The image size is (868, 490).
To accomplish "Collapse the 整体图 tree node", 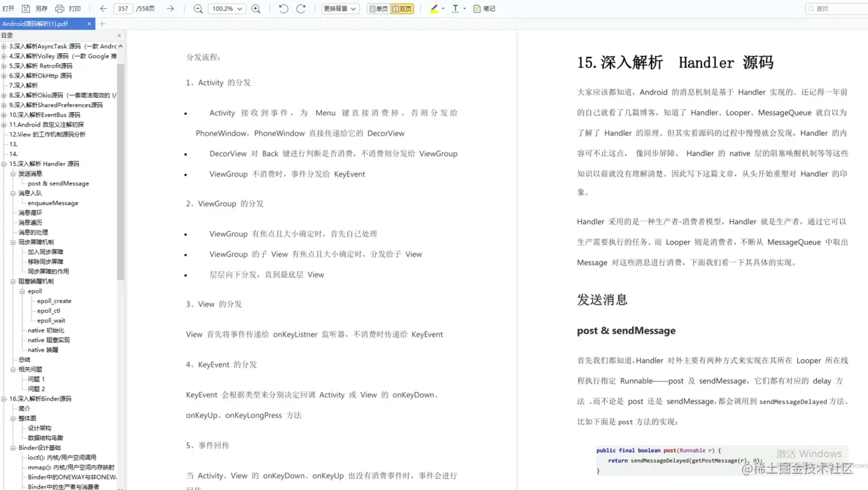I will tap(13, 419).
